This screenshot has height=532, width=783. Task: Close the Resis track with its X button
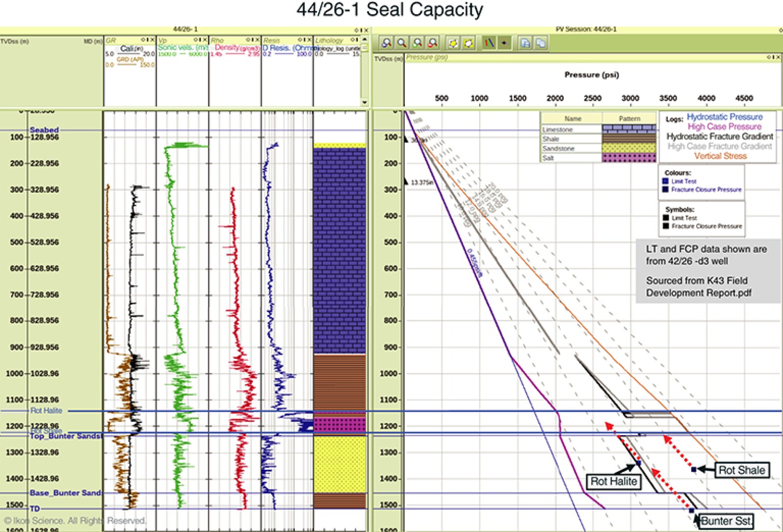click(x=308, y=40)
